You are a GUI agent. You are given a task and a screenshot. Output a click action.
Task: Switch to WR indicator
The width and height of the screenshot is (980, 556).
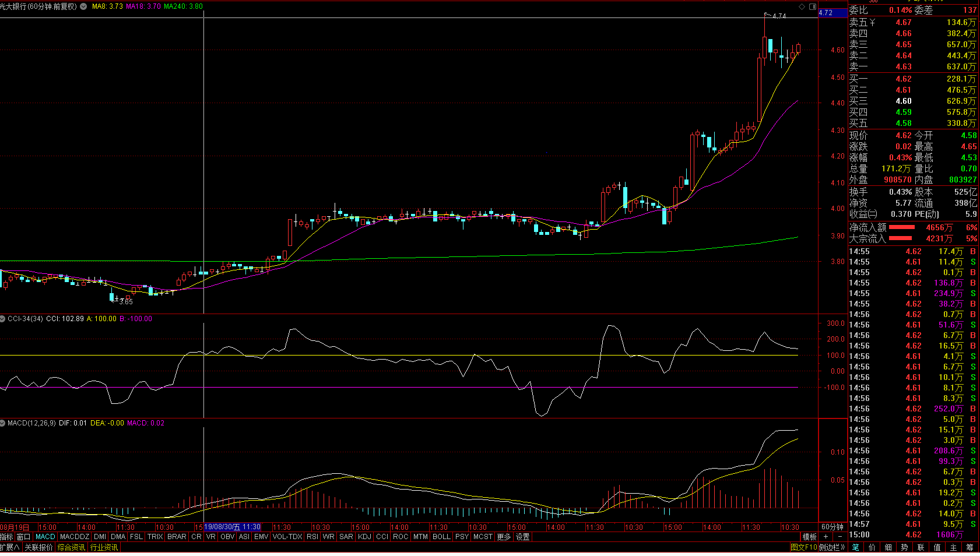pos(328,537)
